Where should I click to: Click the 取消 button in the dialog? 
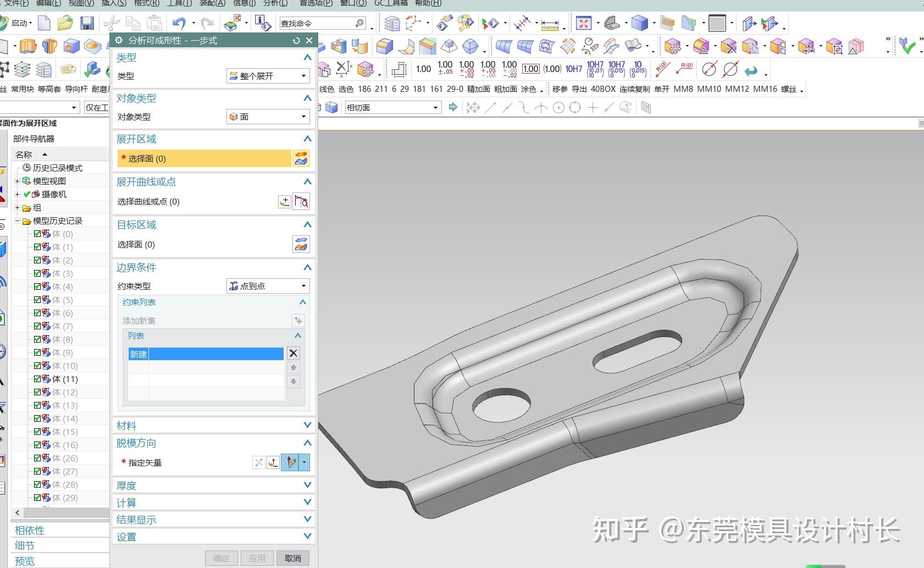pyautogui.click(x=294, y=558)
